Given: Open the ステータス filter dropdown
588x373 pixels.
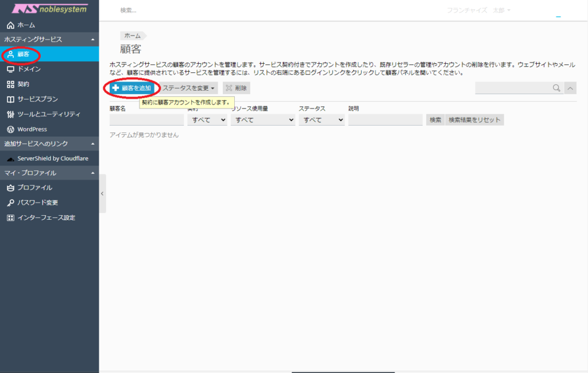Looking at the screenshot, I should click(x=322, y=120).
